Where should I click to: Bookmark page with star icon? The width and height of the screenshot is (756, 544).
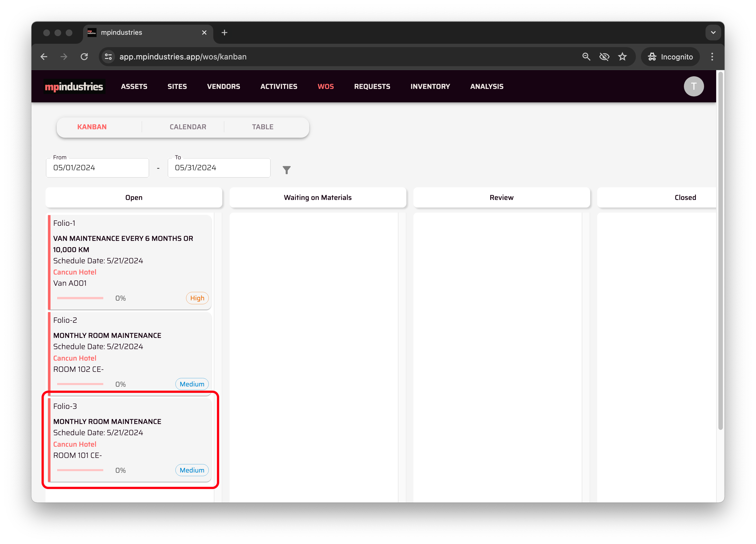coord(622,57)
